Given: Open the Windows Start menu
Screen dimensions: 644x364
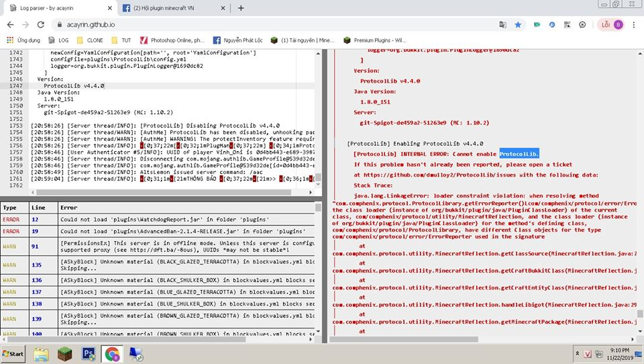Looking at the screenshot, I should click(x=13, y=354).
